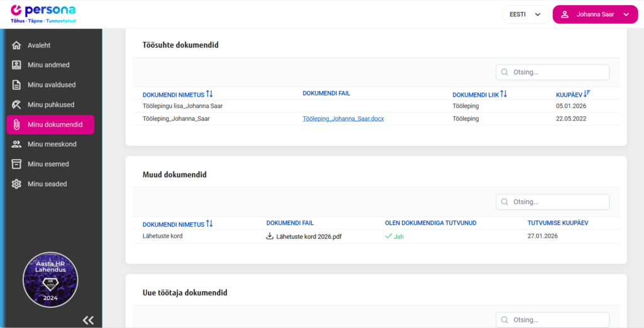
Task: Sort Töösuhte dokumendid by Dokumendi liik
Action: pos(503,94)
